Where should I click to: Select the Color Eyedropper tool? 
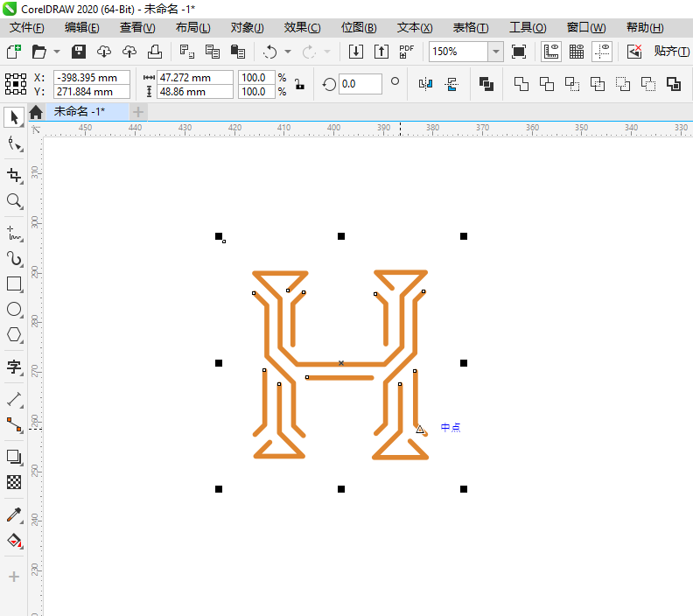[14, 514]
